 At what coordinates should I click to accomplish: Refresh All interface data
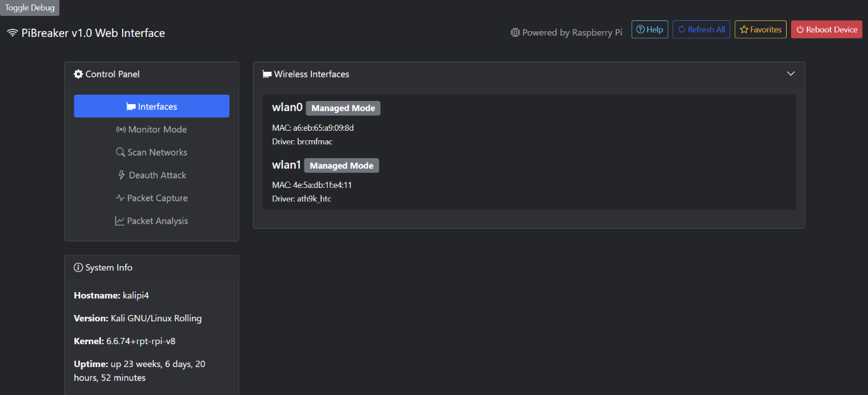tap(702, 29)
